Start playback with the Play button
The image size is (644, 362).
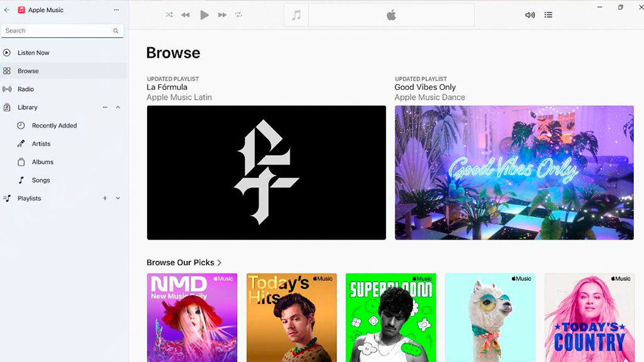click(204, 15)
